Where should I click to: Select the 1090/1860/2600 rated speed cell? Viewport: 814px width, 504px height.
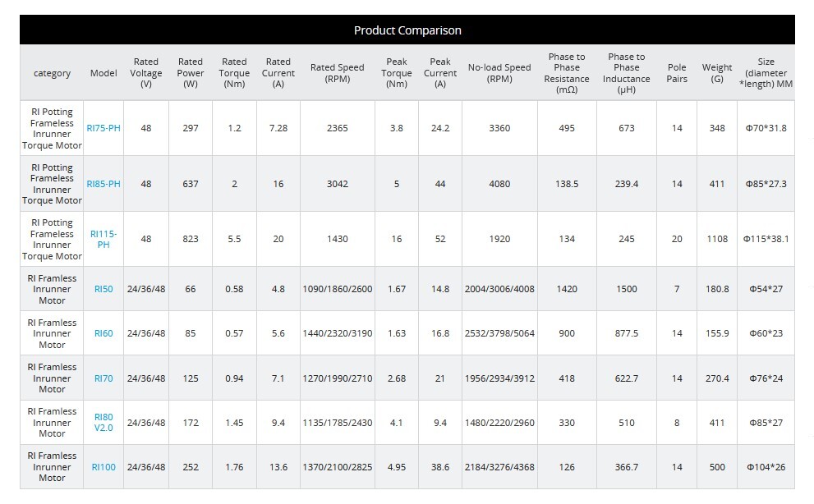[338, 289]
